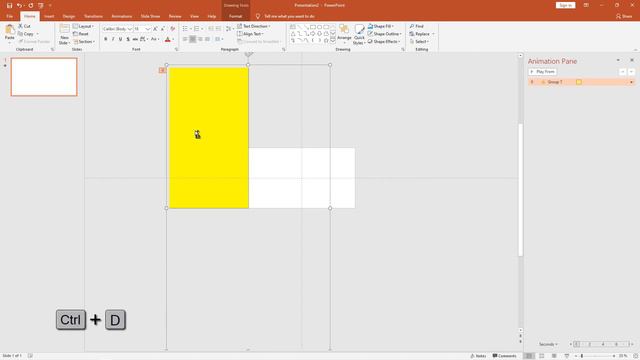Image resolution: width=640 pixels, height=360 pixels.
Task: Click the Redo/Repeat icon in the quick access toolbar
Action: 31,5
